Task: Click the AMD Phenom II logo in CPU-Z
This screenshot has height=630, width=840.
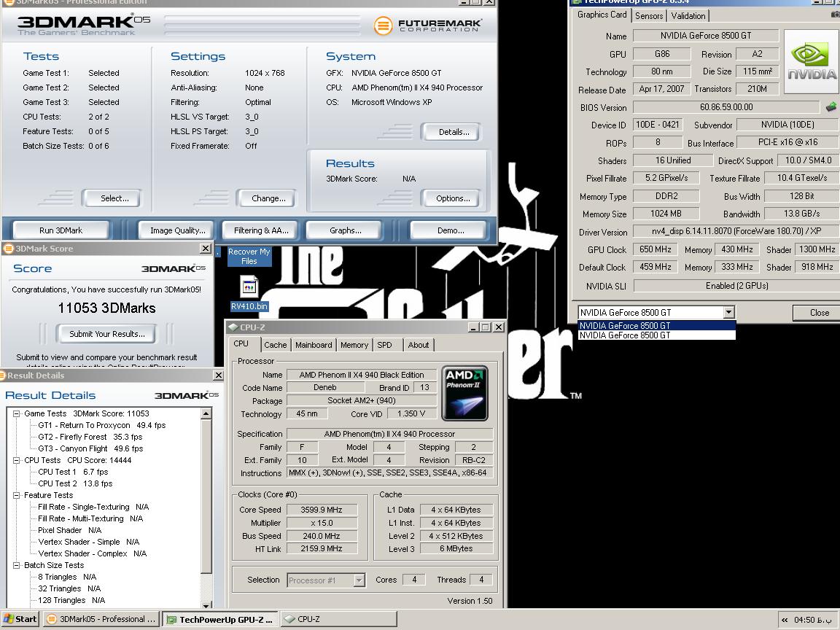Action: (464, 393)
